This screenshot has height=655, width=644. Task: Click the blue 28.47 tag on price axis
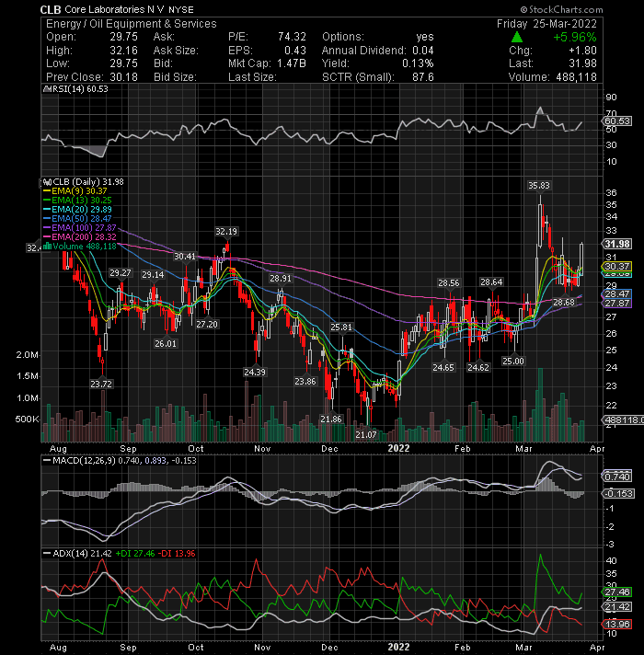[x=616, y=294]
